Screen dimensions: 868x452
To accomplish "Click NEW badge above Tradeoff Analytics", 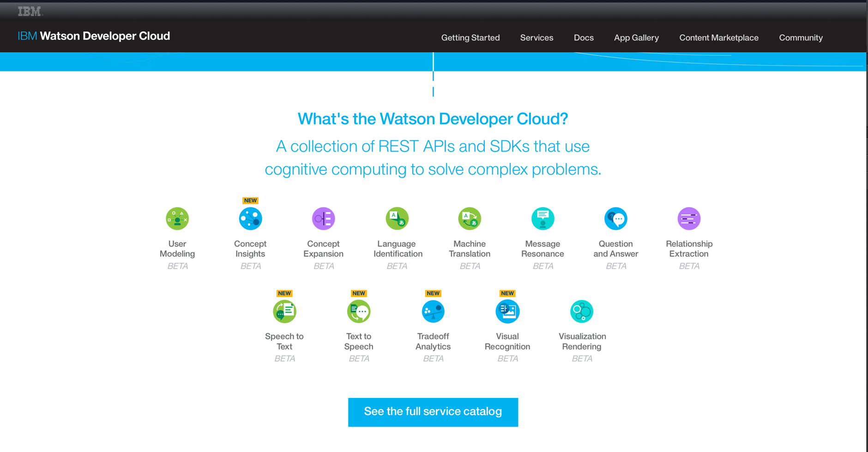I will (x=433, y=293).
